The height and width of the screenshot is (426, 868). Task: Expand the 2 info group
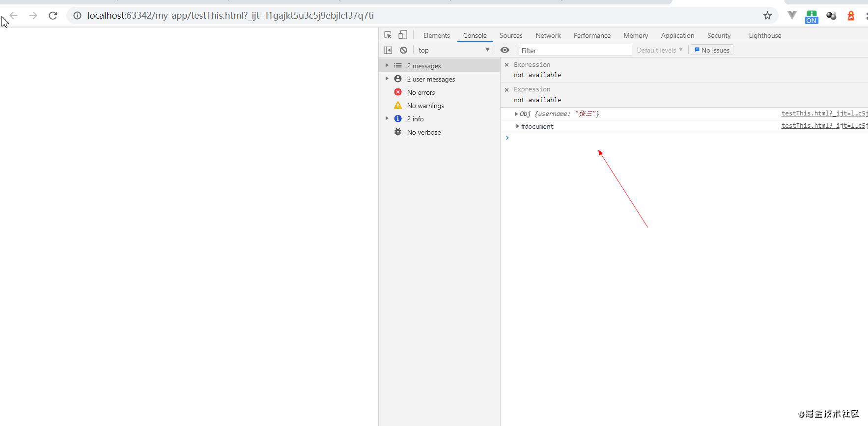(x=387, y=118)
